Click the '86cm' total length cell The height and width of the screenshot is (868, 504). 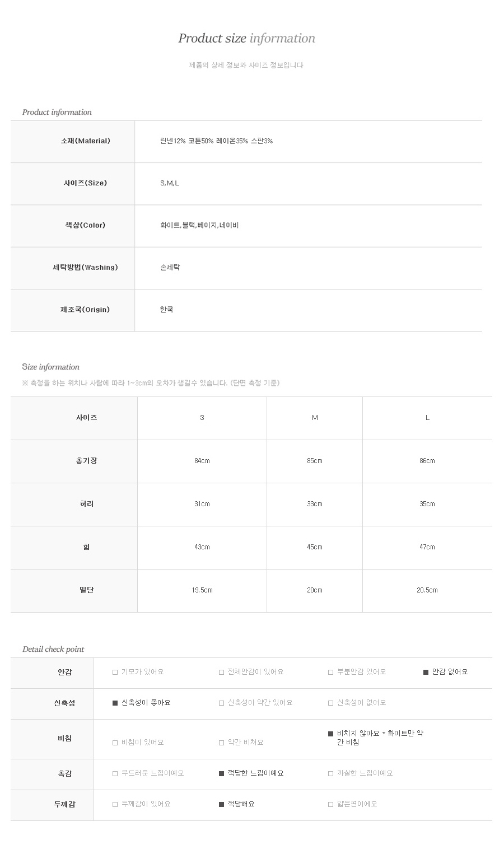point(427,461)
